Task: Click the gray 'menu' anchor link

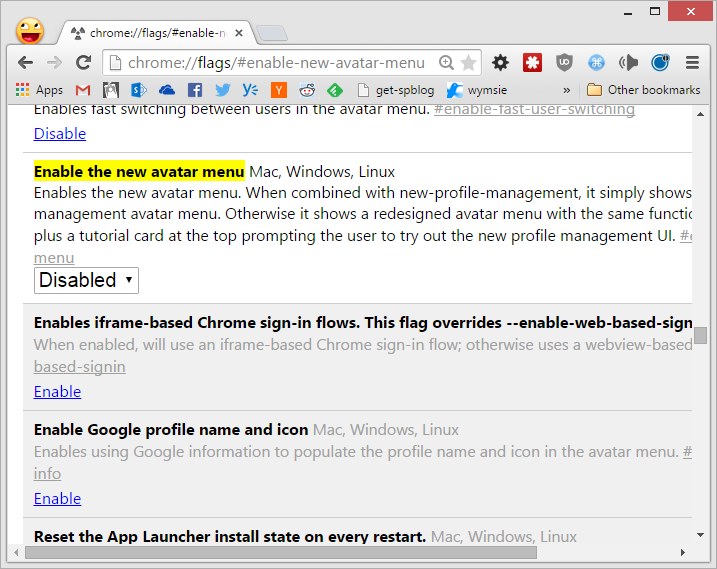Action: point(54,258)
